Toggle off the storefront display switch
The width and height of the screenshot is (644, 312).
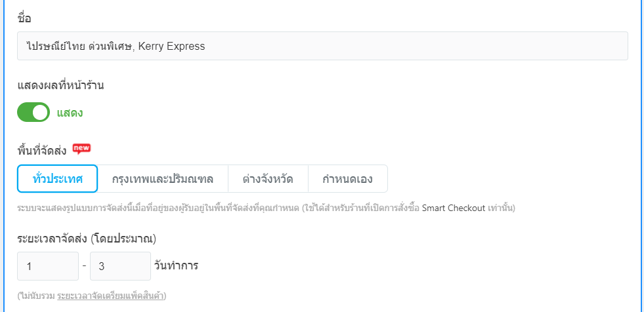[33, 113]
